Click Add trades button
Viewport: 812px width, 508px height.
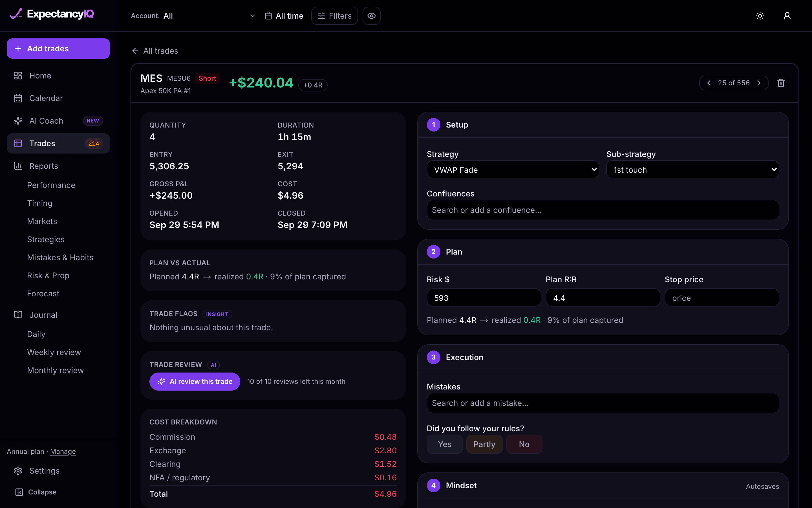click(x=58, y=48)
